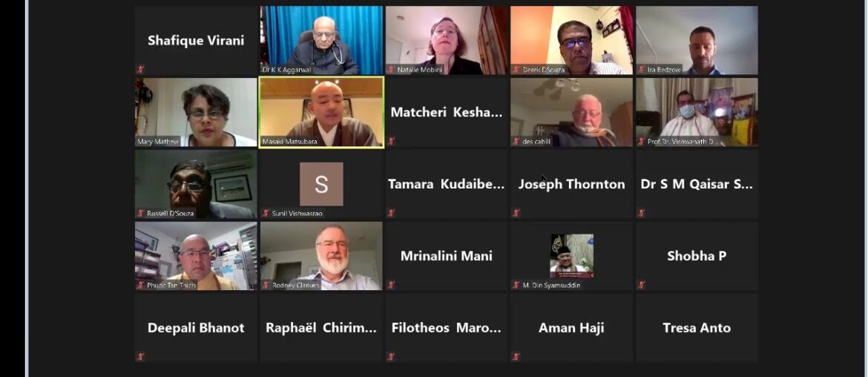
Task: Click muted mic icon on Shafique Virani tile
Action: click(x=141, y=69)
